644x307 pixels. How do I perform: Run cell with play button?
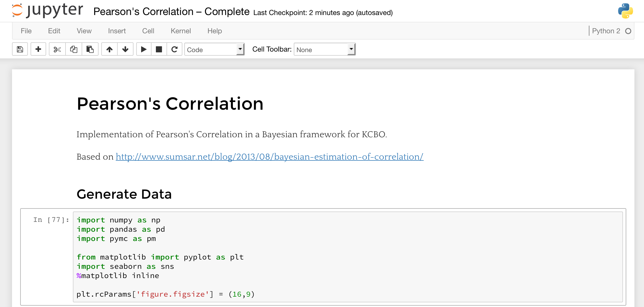(x=144, y=49)
